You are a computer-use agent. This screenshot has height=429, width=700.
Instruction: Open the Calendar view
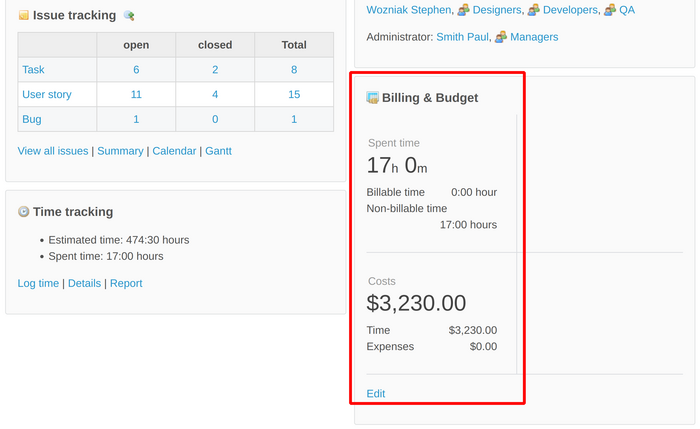click(x=174, y=151)
